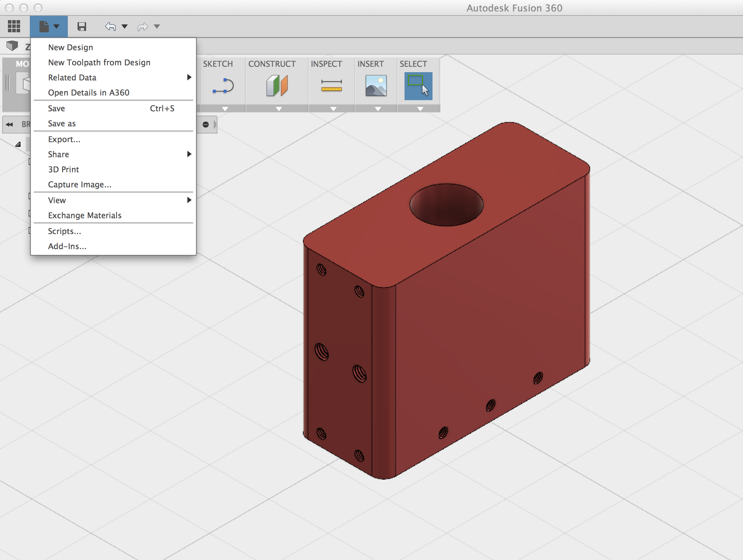Open the Construct plane tool icon

[x=277, y=86]
